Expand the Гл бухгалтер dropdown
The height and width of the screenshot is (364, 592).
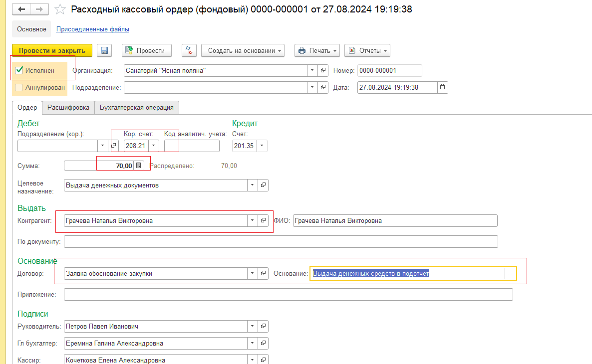tap(252, 343)
